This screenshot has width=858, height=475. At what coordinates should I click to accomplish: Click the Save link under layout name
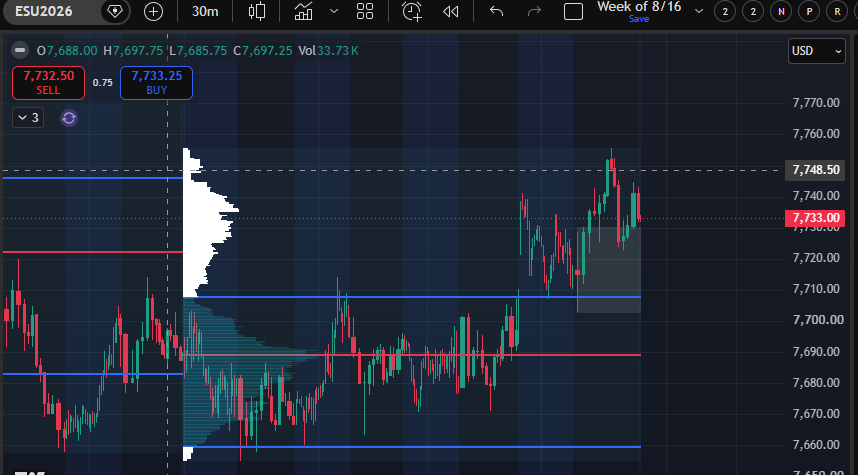click(x=639, y=19)
